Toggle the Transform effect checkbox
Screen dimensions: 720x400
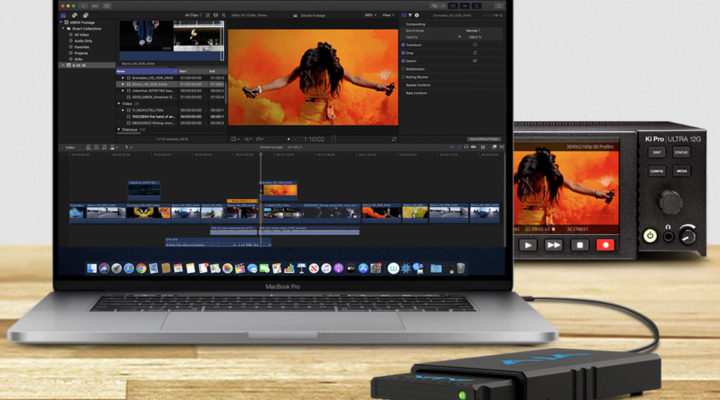point(403,45)
